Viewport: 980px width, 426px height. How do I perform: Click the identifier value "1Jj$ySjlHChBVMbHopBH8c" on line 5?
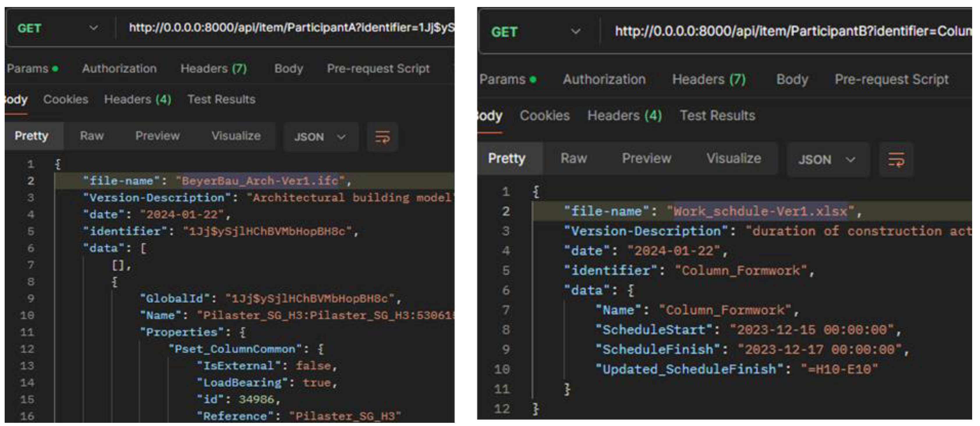pyautogui.click(x=267, y=231)
